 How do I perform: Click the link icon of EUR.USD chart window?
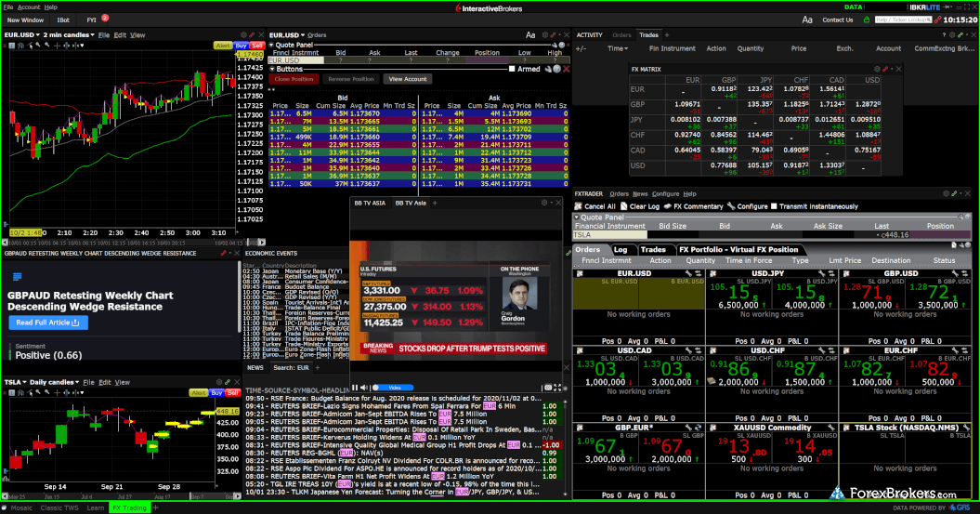(x=252, y=35)
